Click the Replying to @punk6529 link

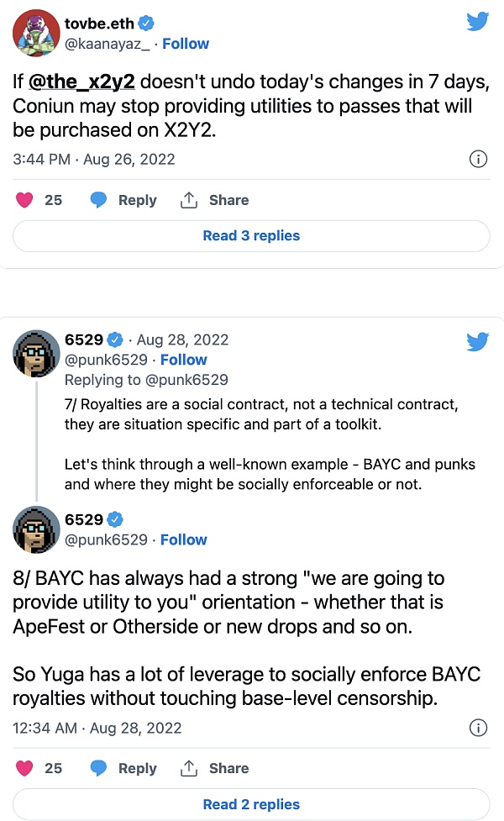pyautogui.click(x=186, y=380)
